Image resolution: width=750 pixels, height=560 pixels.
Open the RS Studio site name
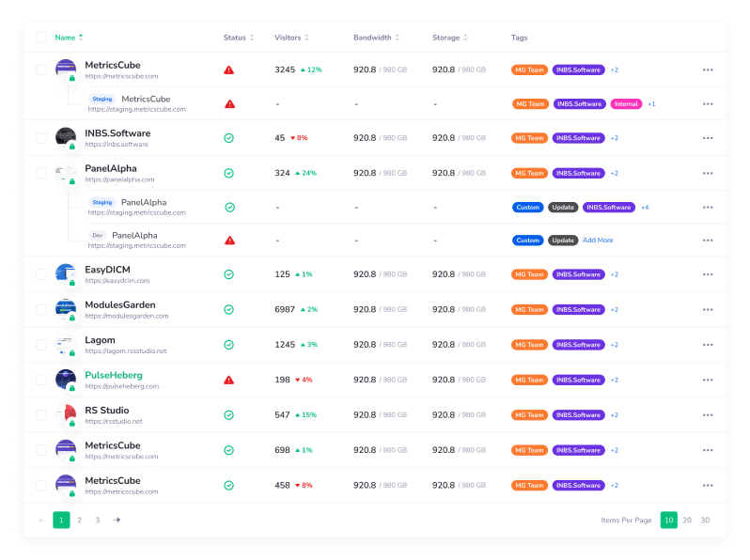click(x=106, y=411)
